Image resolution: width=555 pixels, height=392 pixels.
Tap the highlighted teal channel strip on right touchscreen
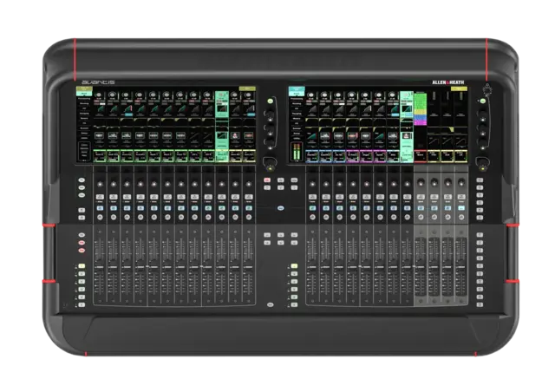[407, 127]
